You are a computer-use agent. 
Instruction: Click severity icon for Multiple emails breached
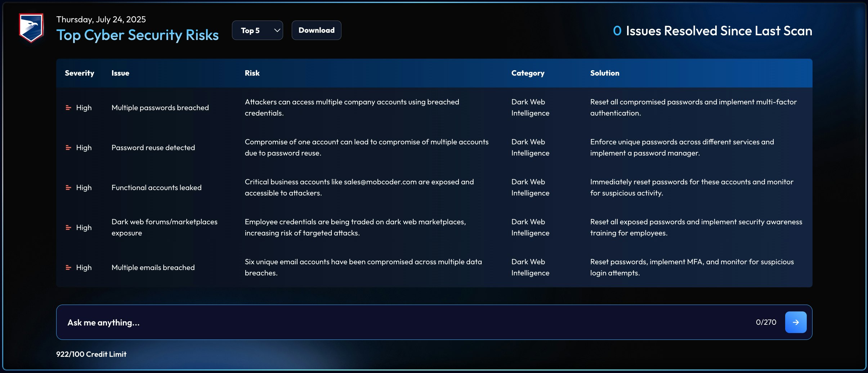[x=68, y=268]
